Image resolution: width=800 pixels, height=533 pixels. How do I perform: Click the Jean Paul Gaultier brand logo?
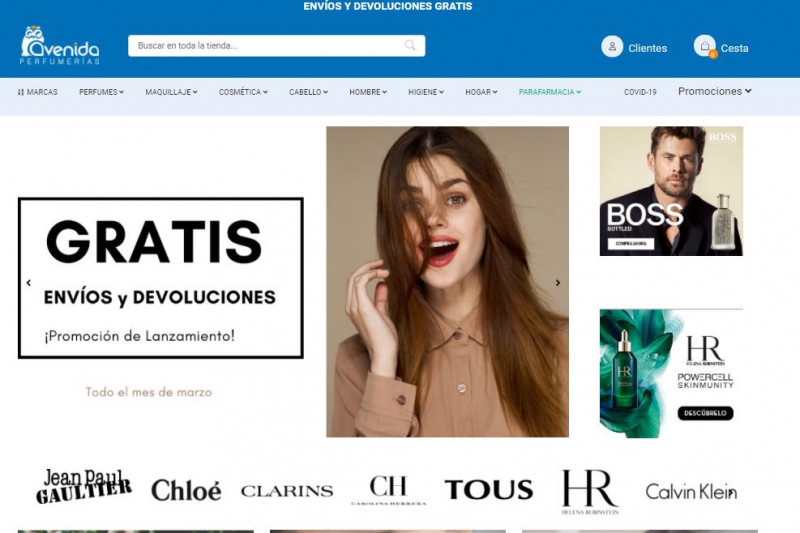pyautogui.click(x=84, y=487)
